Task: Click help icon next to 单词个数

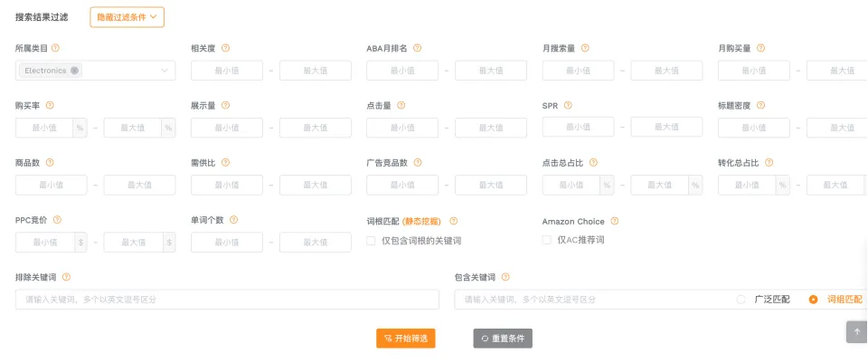Action: tap(233, 219)
